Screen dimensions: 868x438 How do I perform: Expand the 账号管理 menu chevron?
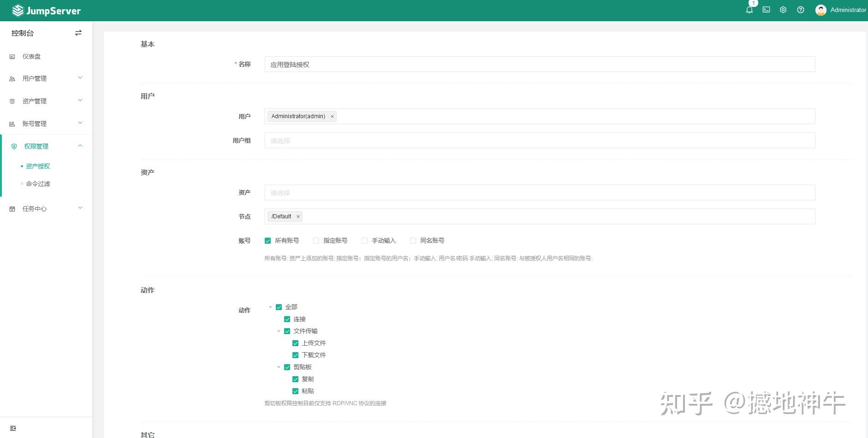pos(80,123)
